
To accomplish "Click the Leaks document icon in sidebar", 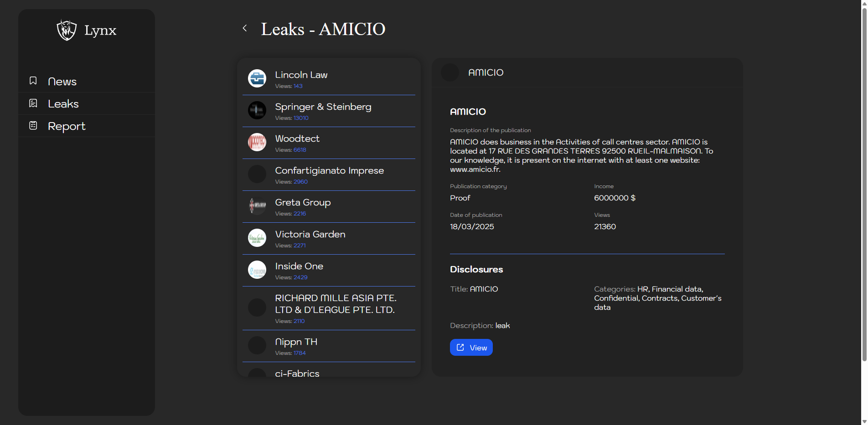I will tap(33, 103).
